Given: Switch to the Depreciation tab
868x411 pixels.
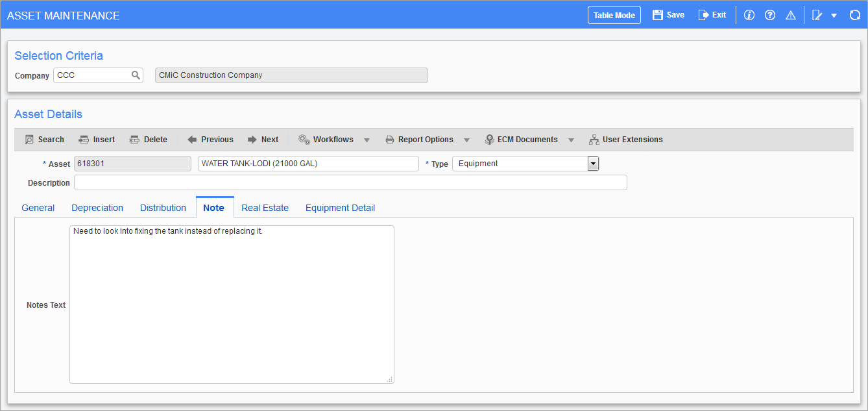Looking at the screenshot, I should (97, 208).
